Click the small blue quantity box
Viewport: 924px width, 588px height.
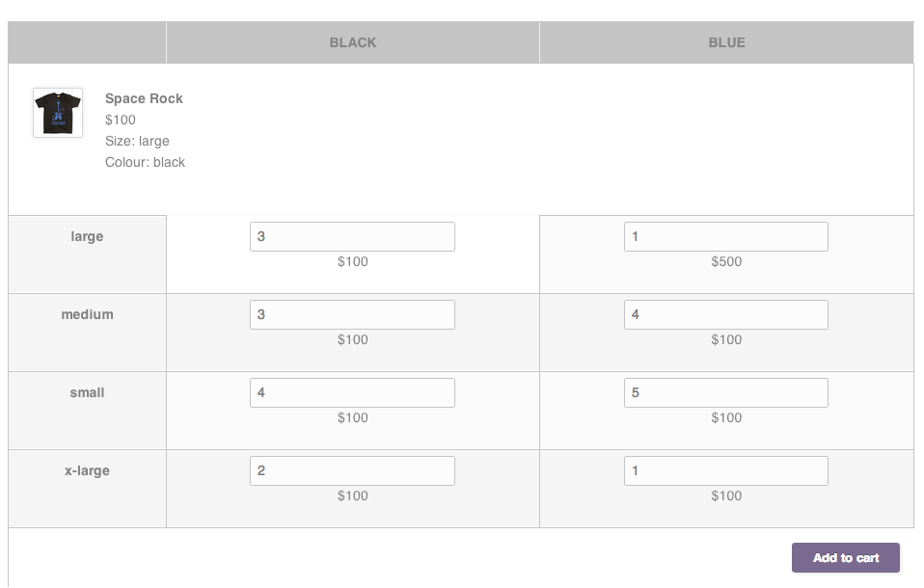coord(726,392)
